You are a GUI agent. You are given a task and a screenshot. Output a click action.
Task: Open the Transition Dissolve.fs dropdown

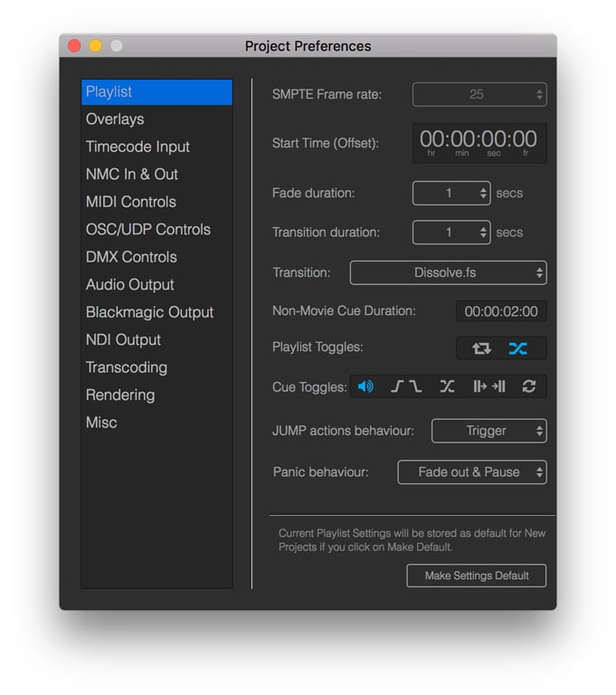click(x=448, y=272)
